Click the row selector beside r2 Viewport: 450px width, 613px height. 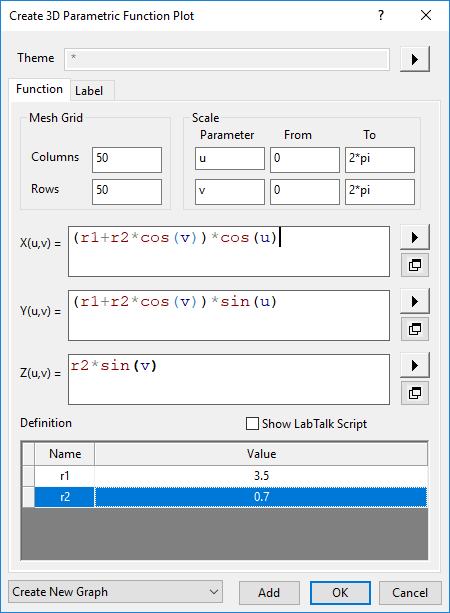[28, 497]
